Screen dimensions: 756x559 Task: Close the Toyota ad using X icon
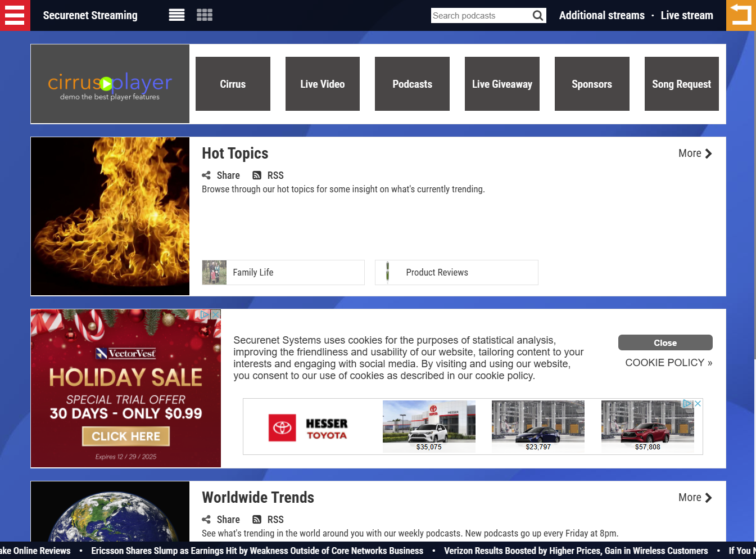click(698, 404)
